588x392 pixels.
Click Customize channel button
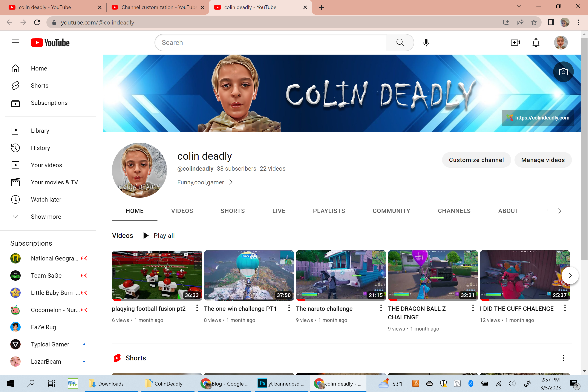[476, 160]
